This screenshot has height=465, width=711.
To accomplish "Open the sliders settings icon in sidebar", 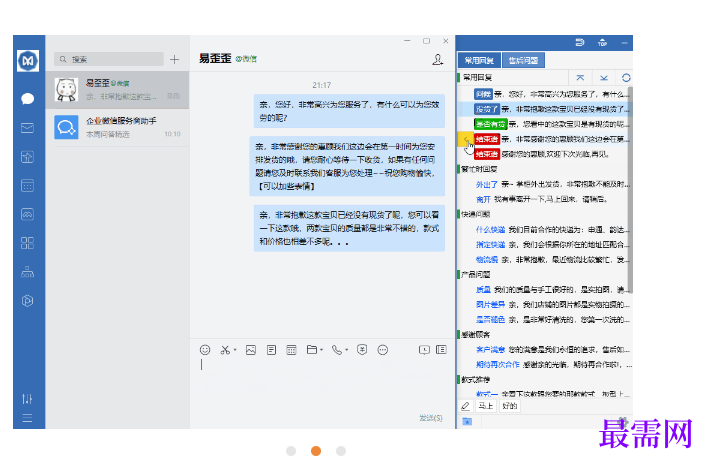I will pyautogui.click(x=27, y=399).
